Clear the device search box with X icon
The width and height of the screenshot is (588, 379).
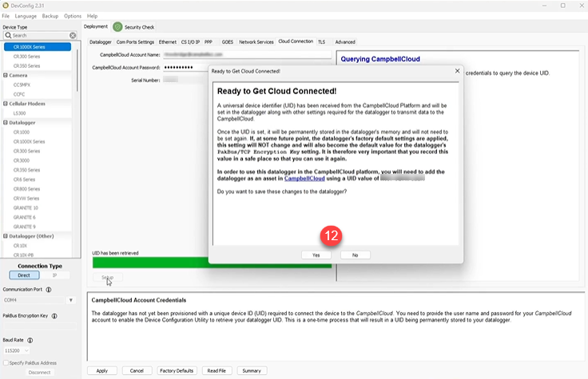click(x=73, y=36)
